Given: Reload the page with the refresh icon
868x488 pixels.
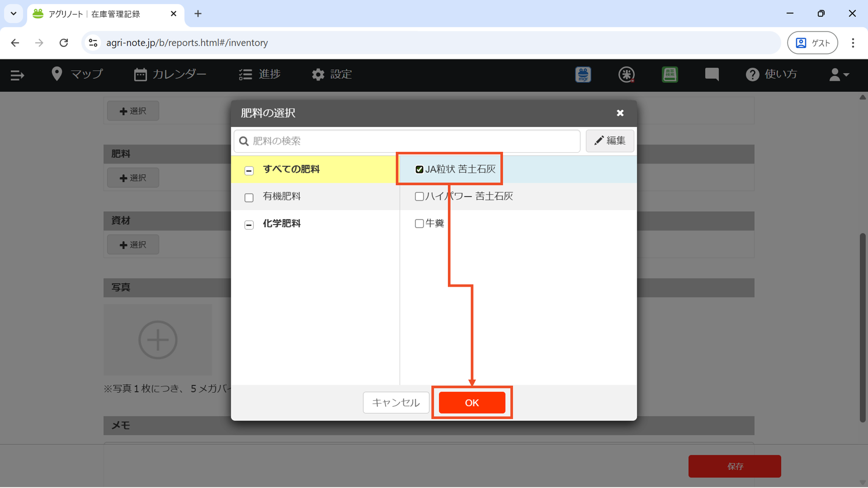Looking at the screenshot, I should [64, 43].
